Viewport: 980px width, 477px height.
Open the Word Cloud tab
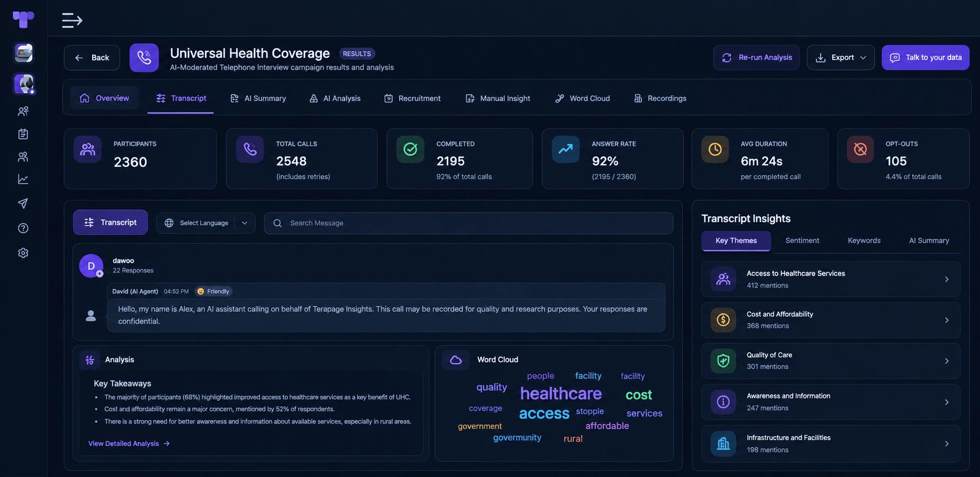coord(582,99)
